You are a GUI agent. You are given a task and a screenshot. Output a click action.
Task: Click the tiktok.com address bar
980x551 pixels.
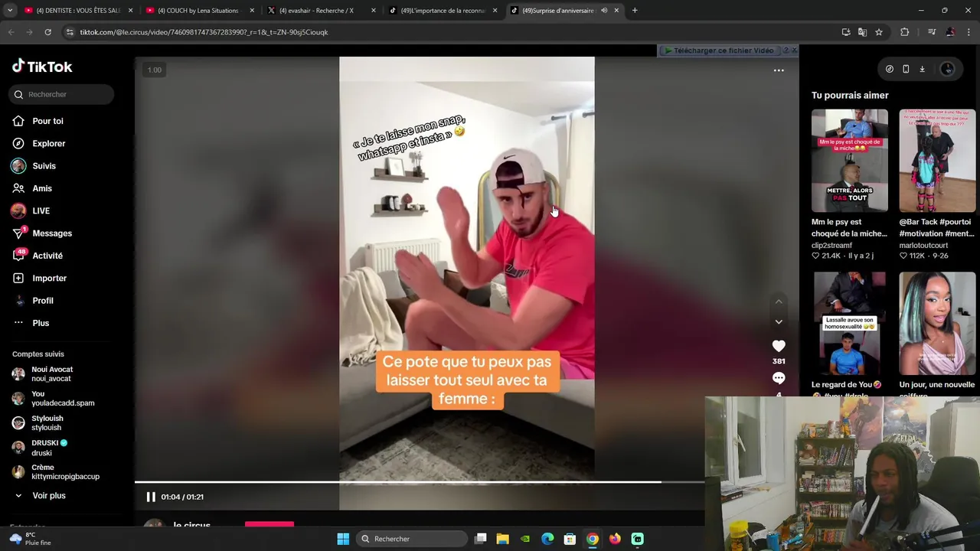click(x=444, y=32)
